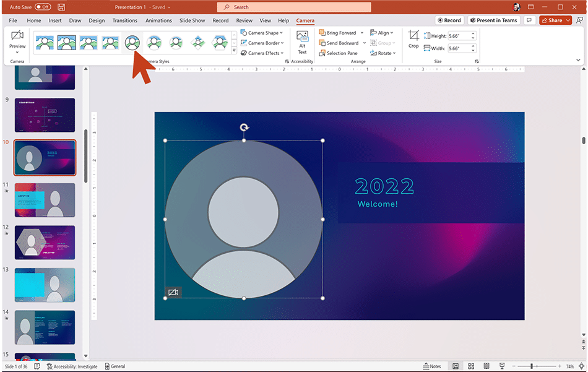Click the Present in Teams button
588x372 pixels.
(x=493, y=20)
